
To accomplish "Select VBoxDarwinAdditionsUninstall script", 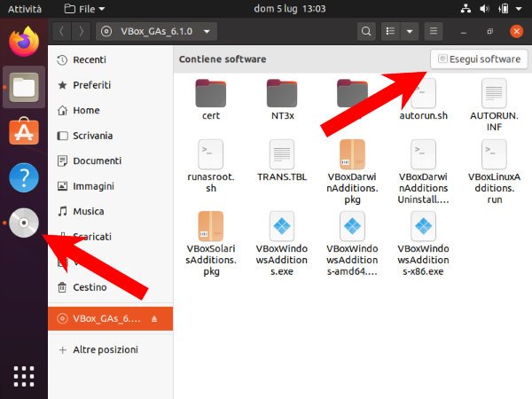I will pos(424,172).
